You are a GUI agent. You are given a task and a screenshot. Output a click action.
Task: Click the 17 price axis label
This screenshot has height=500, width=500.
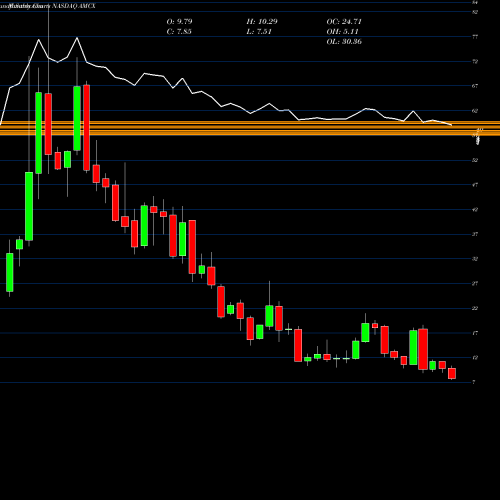(475, 333)
